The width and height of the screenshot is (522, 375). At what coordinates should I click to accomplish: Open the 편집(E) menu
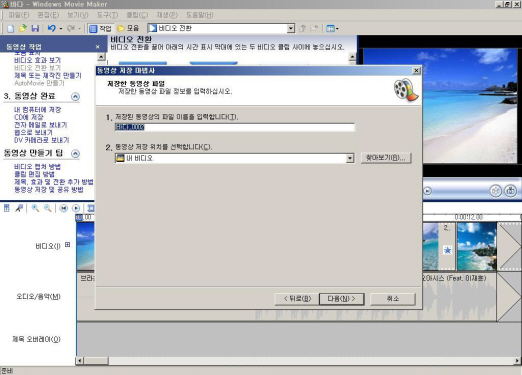tap(48, 15)
